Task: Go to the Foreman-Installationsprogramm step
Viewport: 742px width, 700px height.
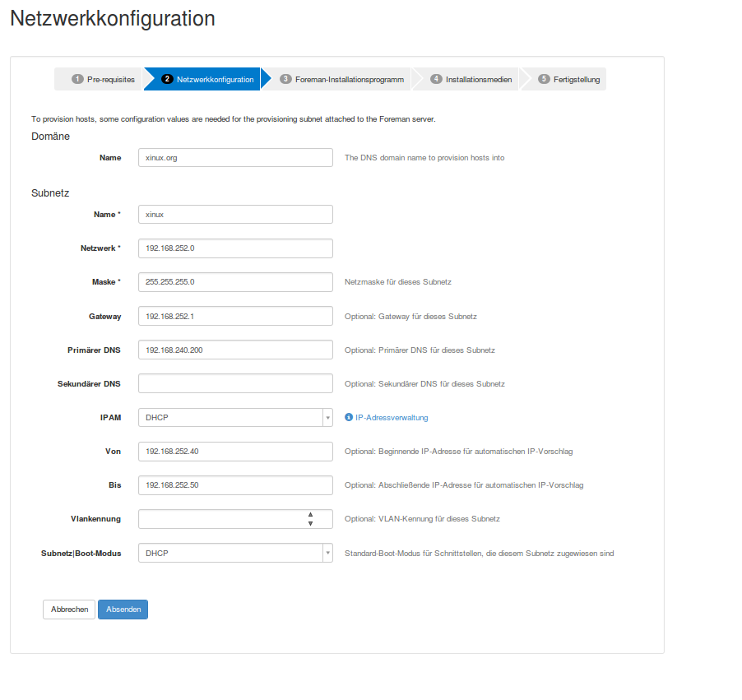Action: 341,80
